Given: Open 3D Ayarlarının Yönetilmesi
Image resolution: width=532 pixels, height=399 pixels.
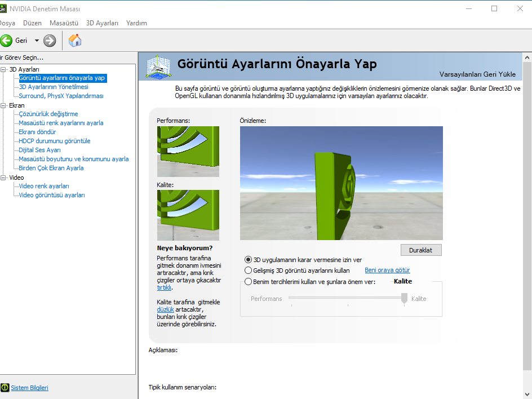Looking at the screenshot, I should (x=54, y=87).
